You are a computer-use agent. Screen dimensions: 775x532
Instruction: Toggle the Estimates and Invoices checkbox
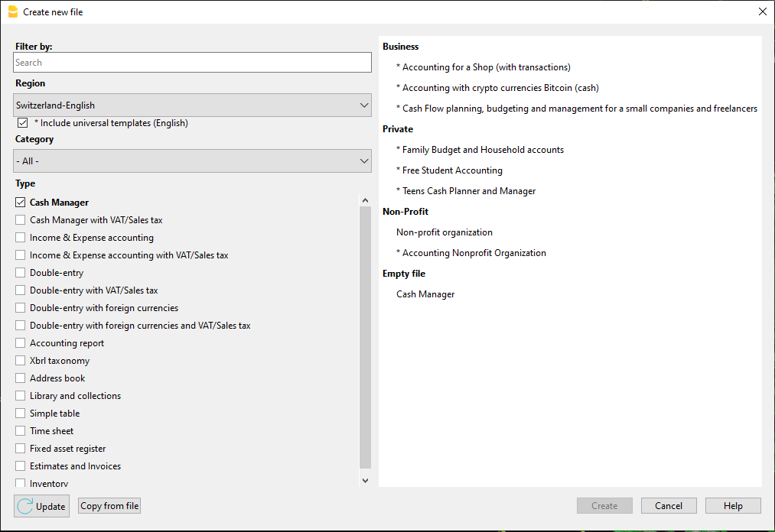point(19,465)
